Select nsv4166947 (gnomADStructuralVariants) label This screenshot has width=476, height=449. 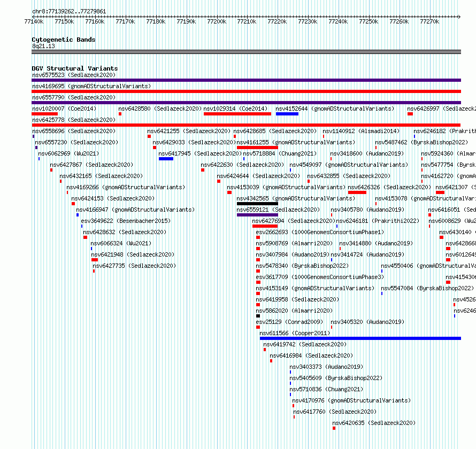(135, 210)
